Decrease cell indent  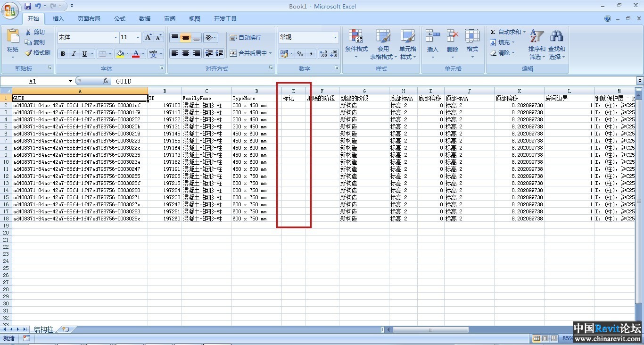point(209,53)
